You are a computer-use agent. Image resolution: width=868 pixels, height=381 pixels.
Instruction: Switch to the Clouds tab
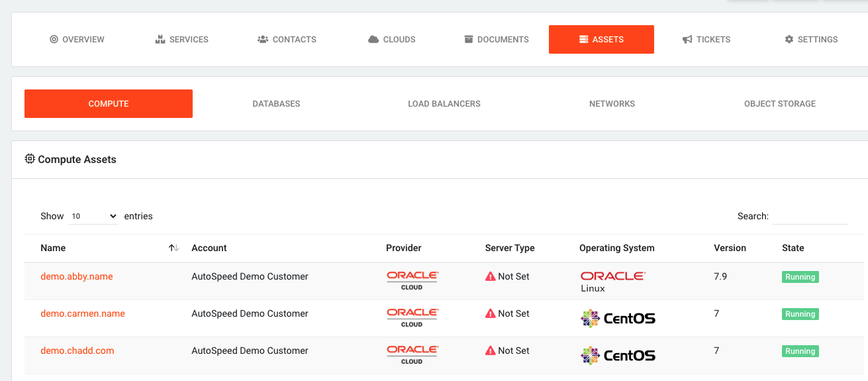pyautogui.click(x=392, y=39)
